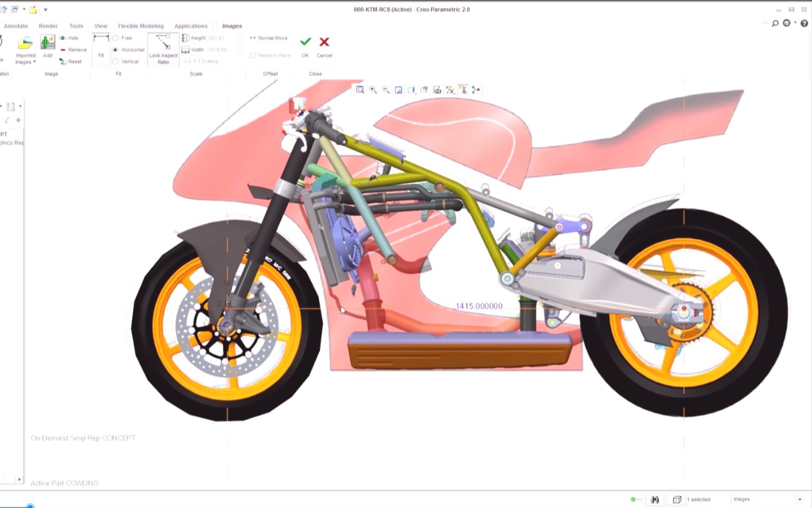
Task: Click the View Manager icon
Action: 437,90
